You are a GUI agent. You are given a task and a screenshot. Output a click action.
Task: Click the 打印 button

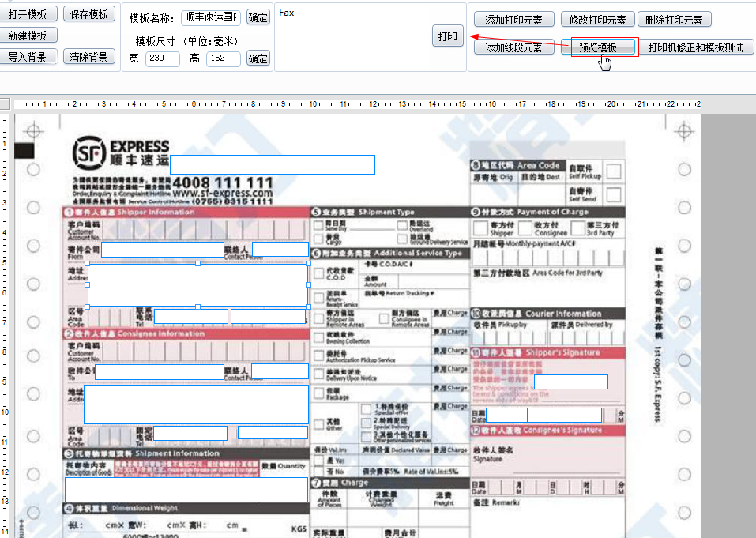click(x=447, y=36)
